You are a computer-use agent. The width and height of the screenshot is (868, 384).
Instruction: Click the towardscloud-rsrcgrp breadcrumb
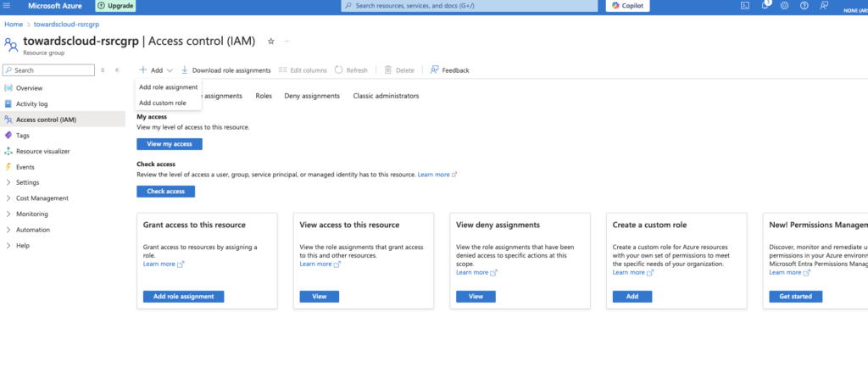point(66,25)
